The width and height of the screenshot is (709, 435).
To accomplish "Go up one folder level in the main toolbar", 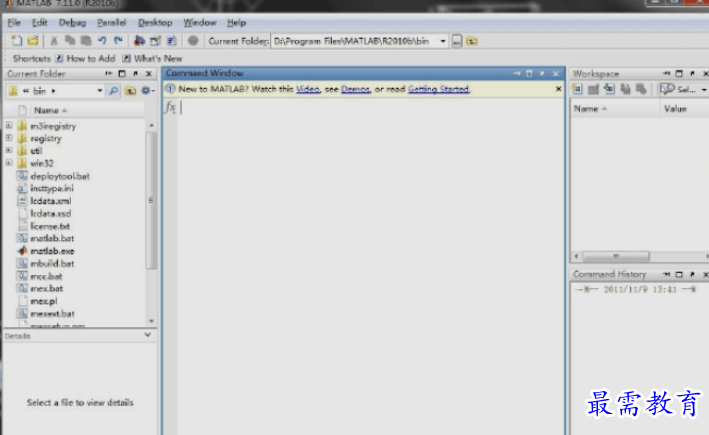I will tap(472, 41).
